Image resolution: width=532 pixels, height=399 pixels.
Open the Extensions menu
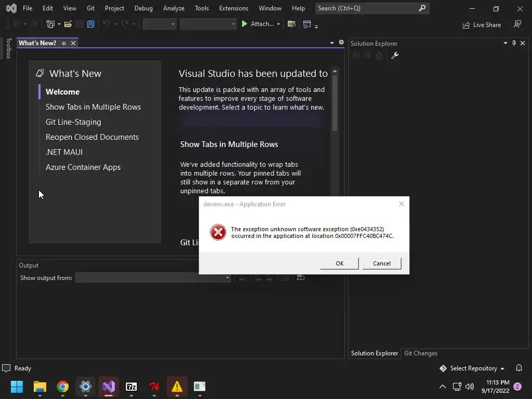point(234,8)
